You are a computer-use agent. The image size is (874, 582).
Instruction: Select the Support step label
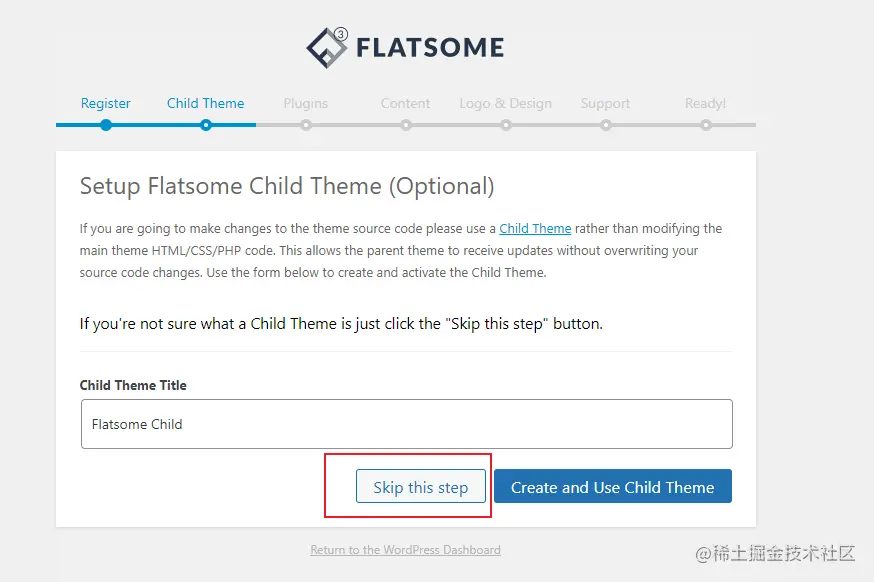click(x=605, y=104)
